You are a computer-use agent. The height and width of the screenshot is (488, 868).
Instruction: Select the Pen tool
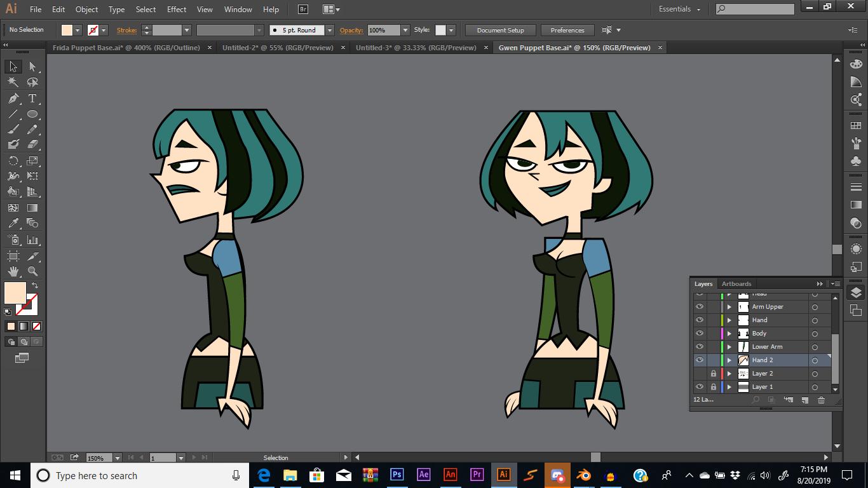coord(13,98)
